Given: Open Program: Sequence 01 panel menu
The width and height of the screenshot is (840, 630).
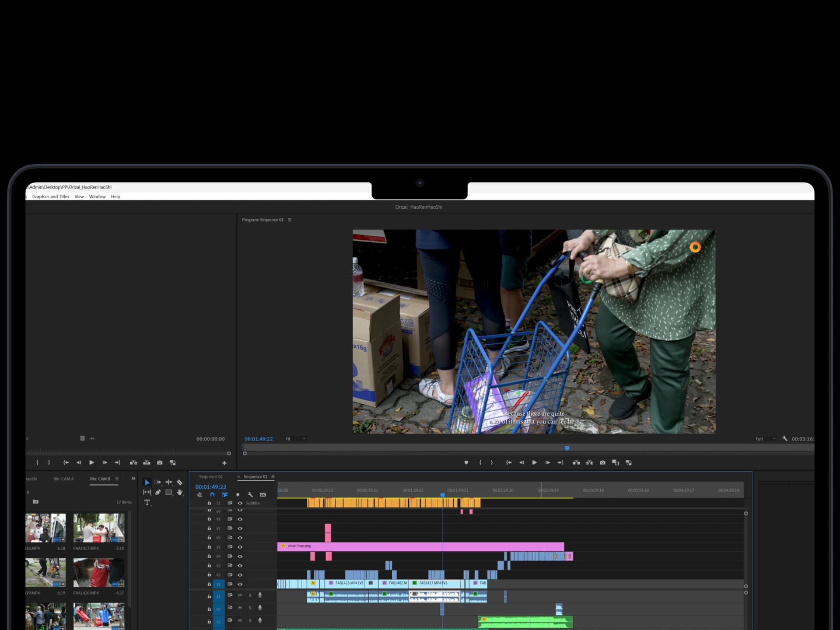Looking at the screenshot, I should (289, 220).
